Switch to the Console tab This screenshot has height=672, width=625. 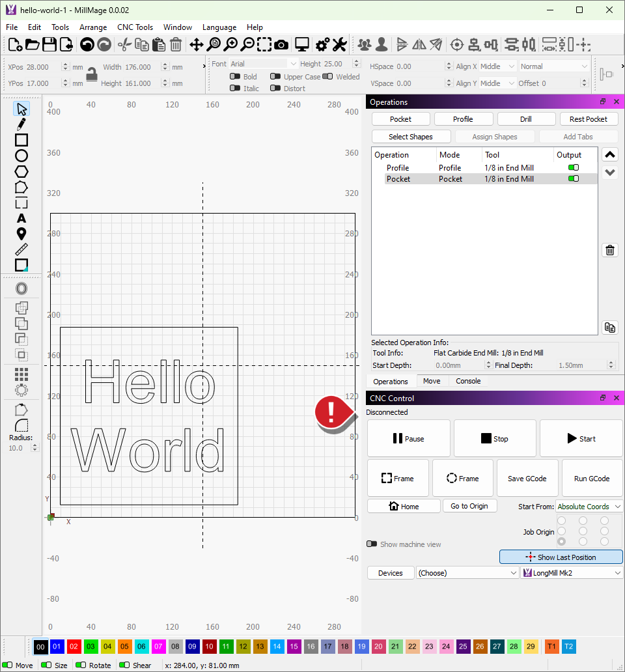click(x=468, y=382)
